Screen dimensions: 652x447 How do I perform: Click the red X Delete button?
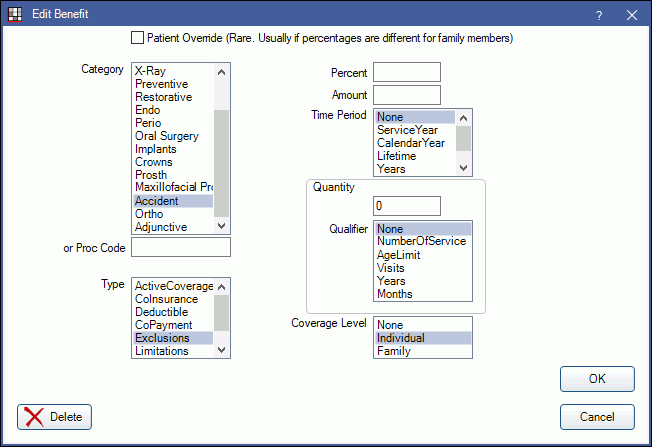(54, 417)
